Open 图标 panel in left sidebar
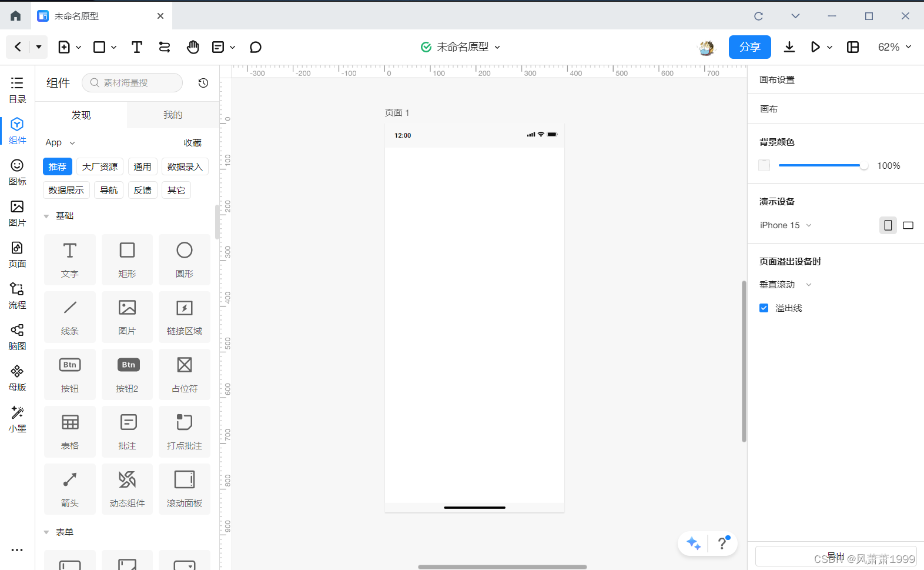 (x=17, y=172)
